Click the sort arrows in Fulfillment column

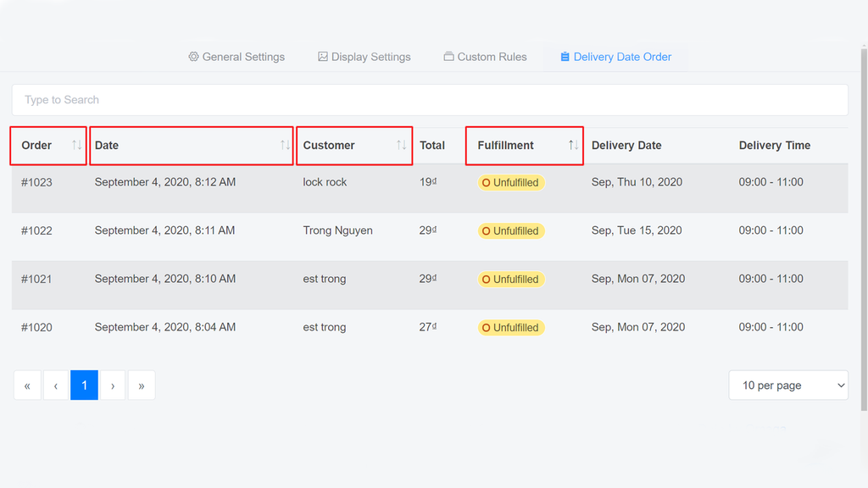pyautogui.click(x=573, y=146)
